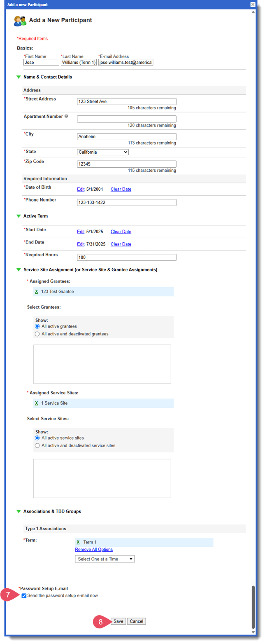Click Clear Date for End Date

pos(121,244)
